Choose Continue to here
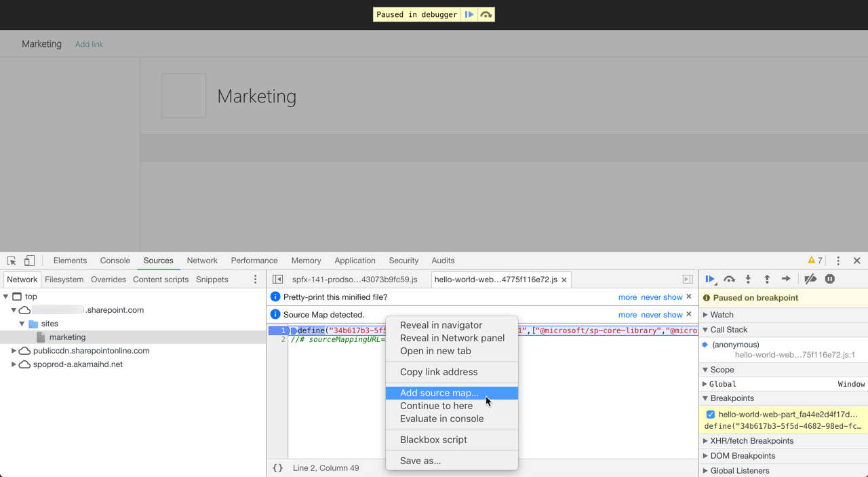This screenshot has height=477, width=868. 452,406
